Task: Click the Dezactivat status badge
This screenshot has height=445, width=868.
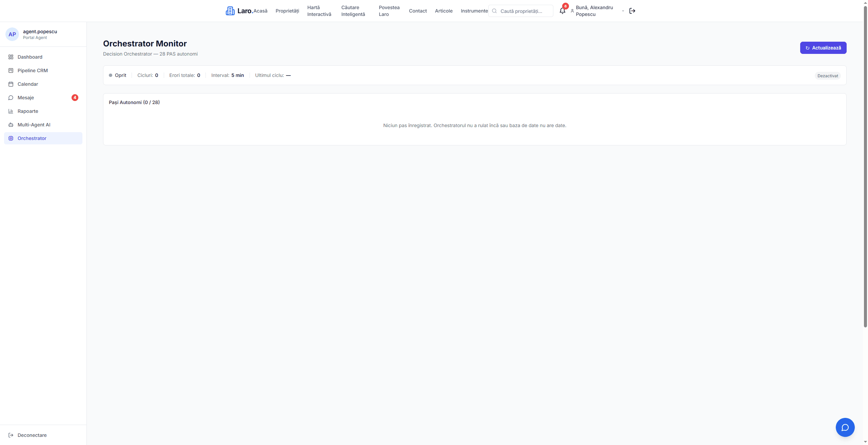Action: pyautogui.click(x=827, y=76)
